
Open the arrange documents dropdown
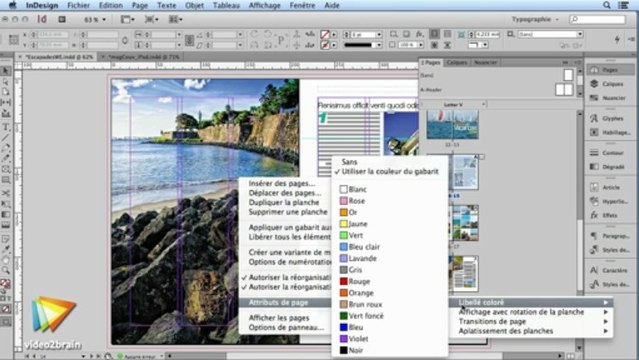(x=176, y=19)
